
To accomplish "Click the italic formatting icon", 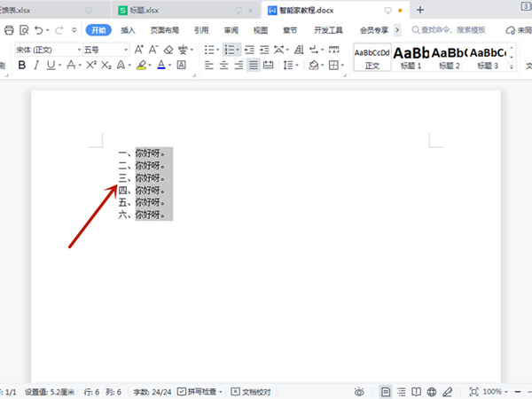I will point(36,66).
